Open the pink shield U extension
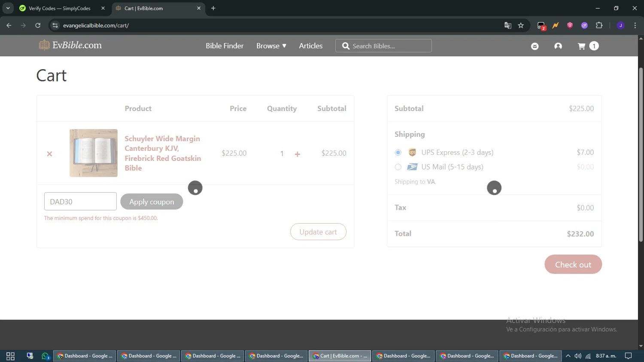This screenshot has width=644, height=362. pos(570,25)
